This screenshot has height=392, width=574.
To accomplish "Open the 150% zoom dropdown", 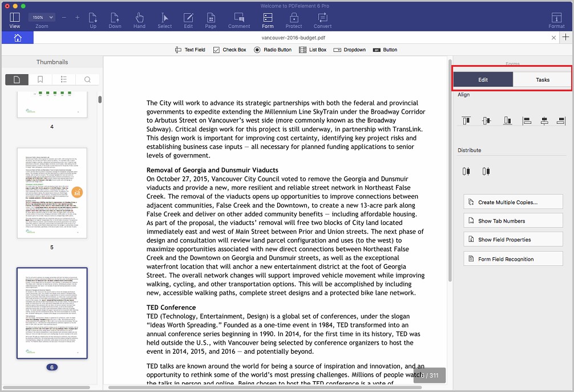I will pos(42,17).
